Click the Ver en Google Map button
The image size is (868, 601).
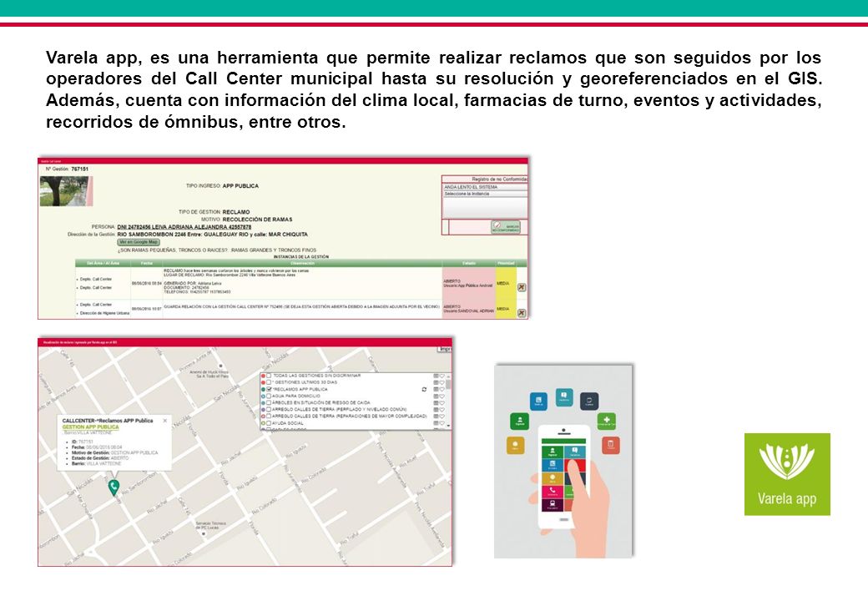coord(139,242)
